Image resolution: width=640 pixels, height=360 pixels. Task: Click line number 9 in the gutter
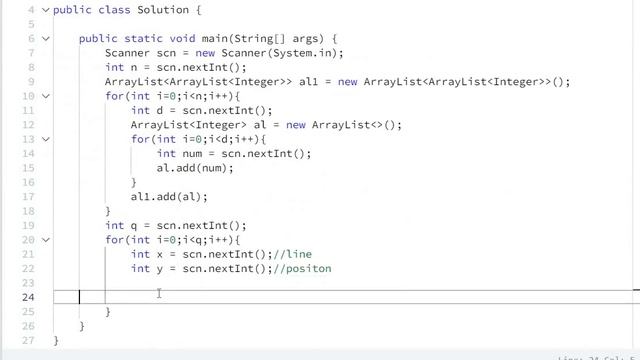pyautogui.click(x=31, y=82)
